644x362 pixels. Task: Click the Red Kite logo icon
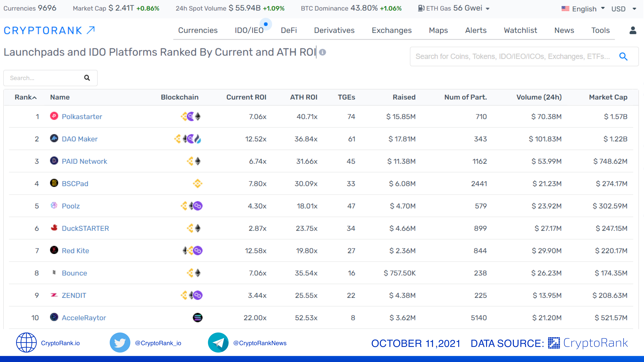54,250
